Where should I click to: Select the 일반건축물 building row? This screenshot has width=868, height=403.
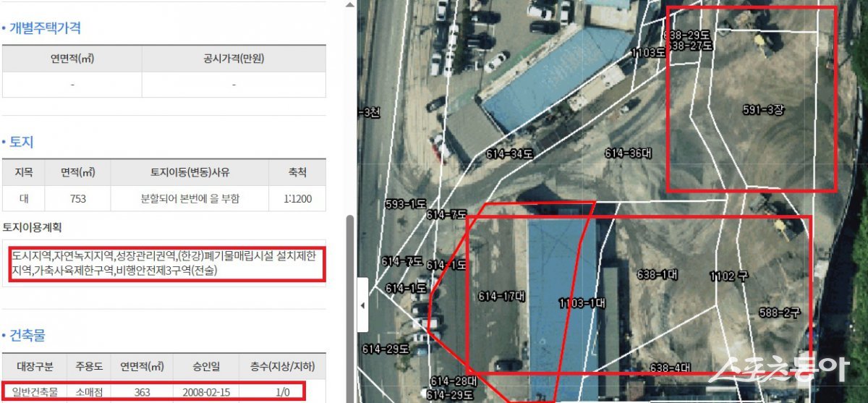[153, 391]
